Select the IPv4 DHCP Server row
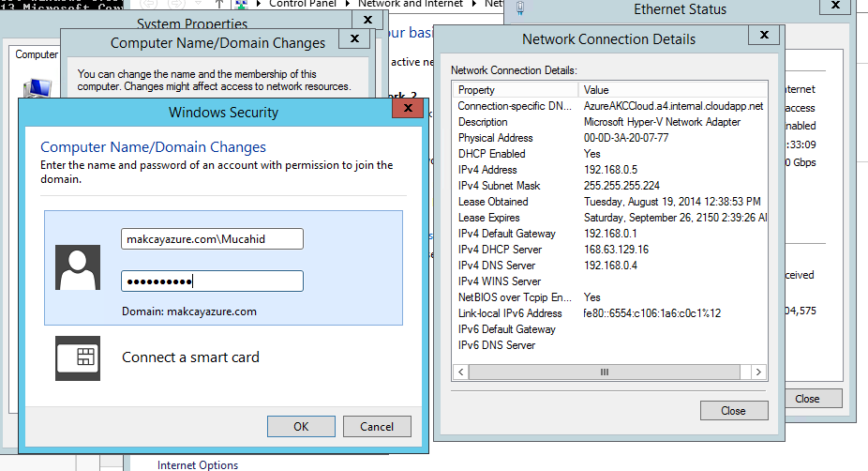The width and height of the screenshot is (868, 471). [x=610, y=250]
